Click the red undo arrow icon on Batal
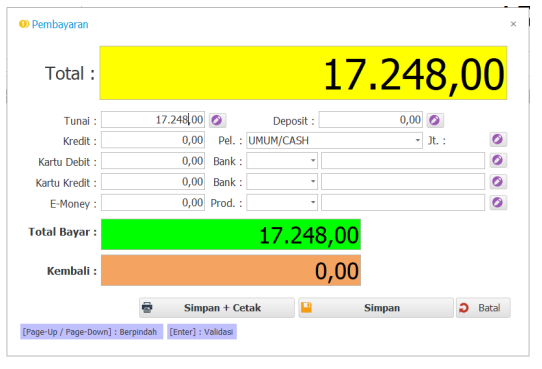Image resolution: width=542 pixels, height=369 pixels. pyautogui.click(x=464, y=308)
